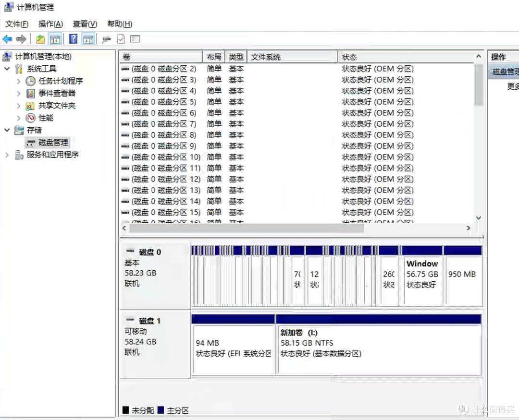Open the 查看(V) menu
The height and width of the screenshot is (420, 519).
click(85, 24)
